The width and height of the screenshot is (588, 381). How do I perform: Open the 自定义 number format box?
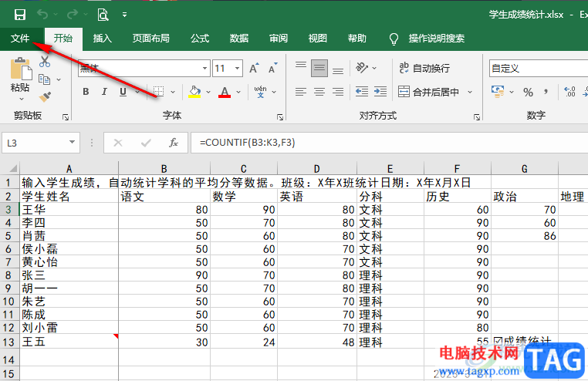pyautogui.click(x=539, y=68)
